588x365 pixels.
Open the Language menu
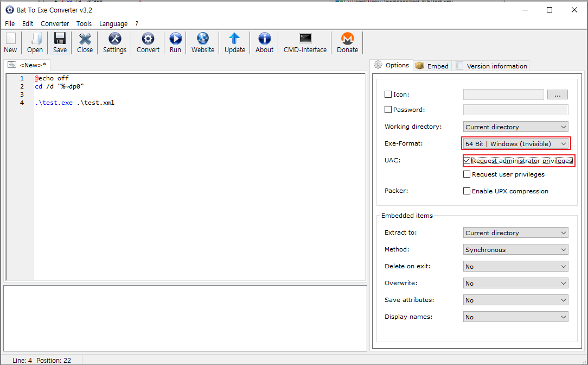113,24
